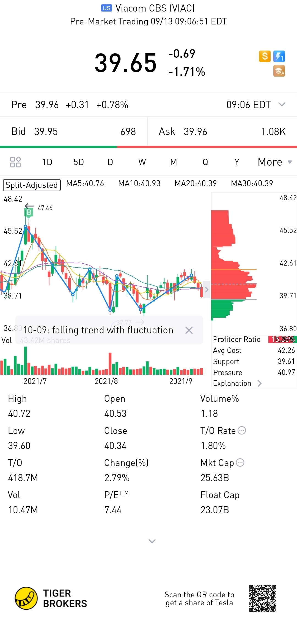Tap the Low 39.60 value

[x=19, y=446]
